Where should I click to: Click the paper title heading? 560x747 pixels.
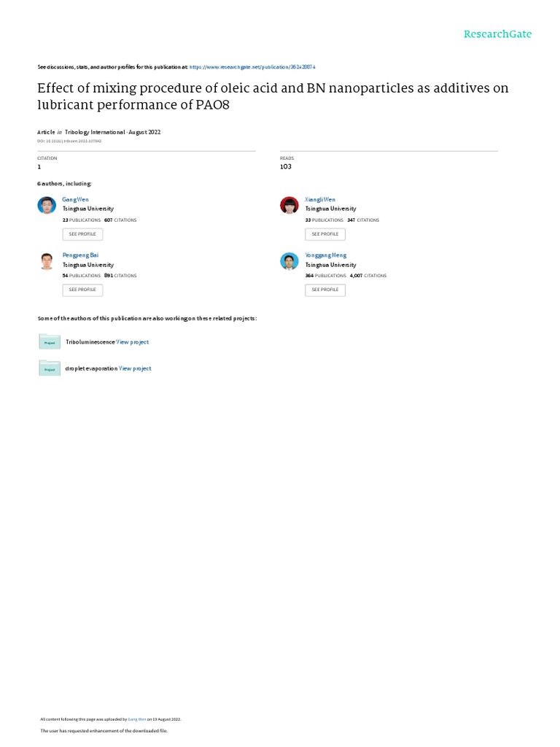click(273, 96)
